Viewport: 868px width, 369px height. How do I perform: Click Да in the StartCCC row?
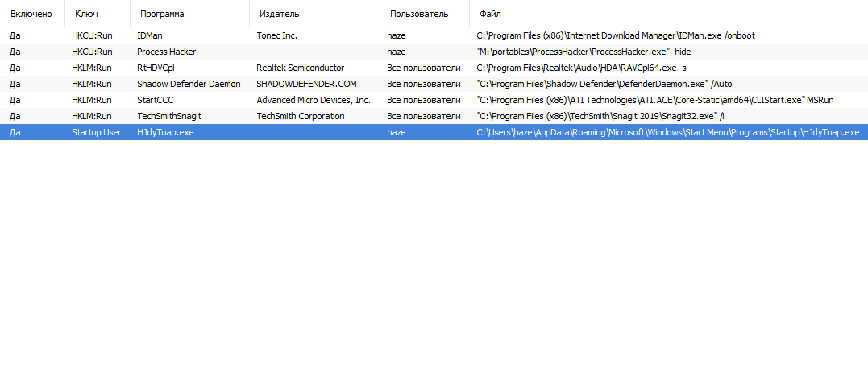[15, 100]
